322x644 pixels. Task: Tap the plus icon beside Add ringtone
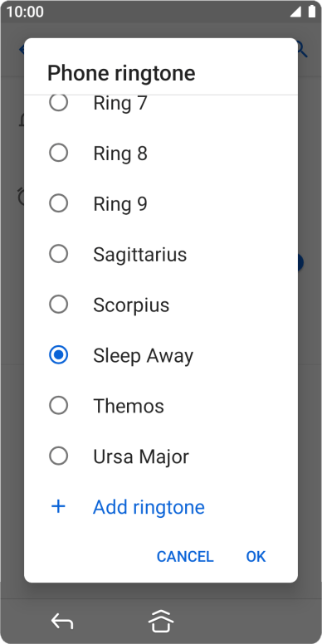58,507
